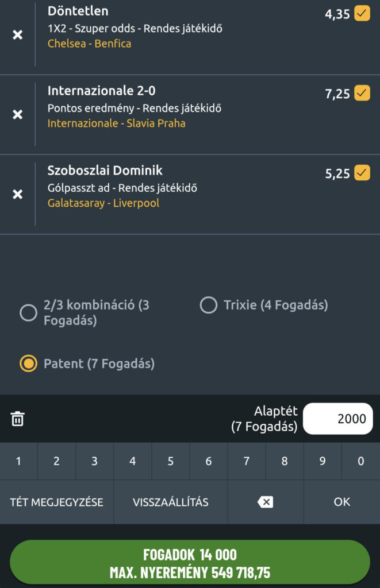The image size is (380, 588).
Task: Select the Patent (7 Fogadás) option
Action: pyautogui.click(x=28, y=363)
